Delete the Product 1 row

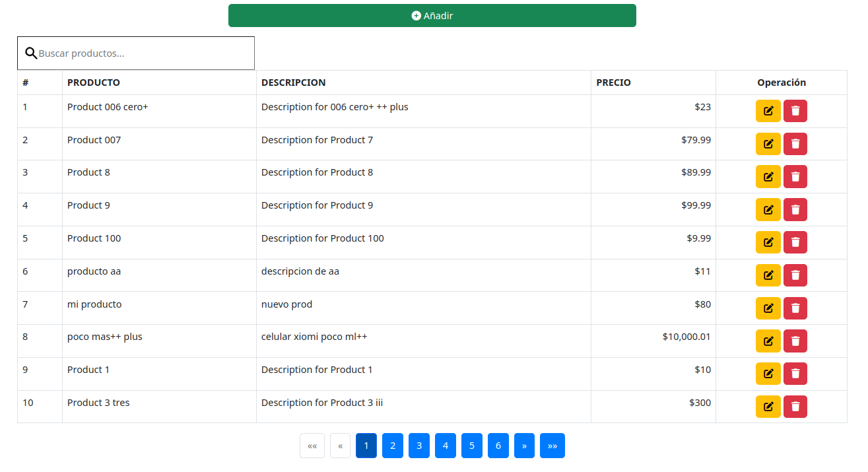[x=795, y=374]
